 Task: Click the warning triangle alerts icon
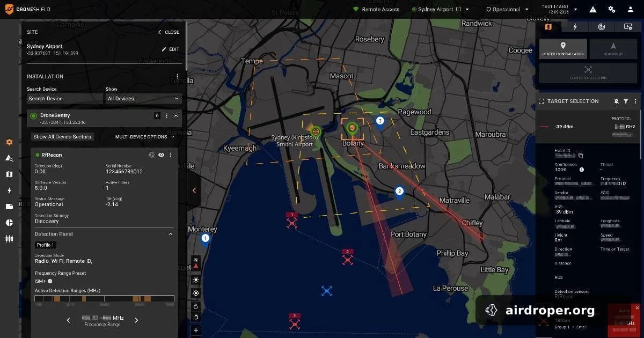tap(593, 9)
